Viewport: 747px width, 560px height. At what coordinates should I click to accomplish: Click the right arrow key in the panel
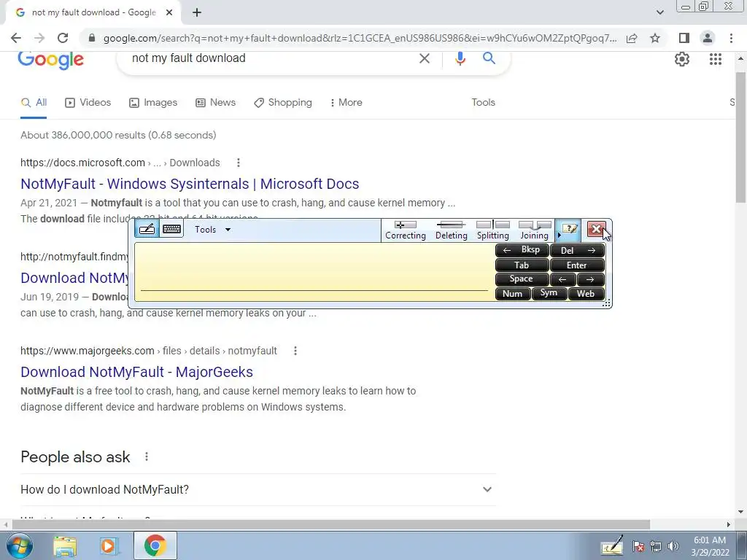click(591, 279)
